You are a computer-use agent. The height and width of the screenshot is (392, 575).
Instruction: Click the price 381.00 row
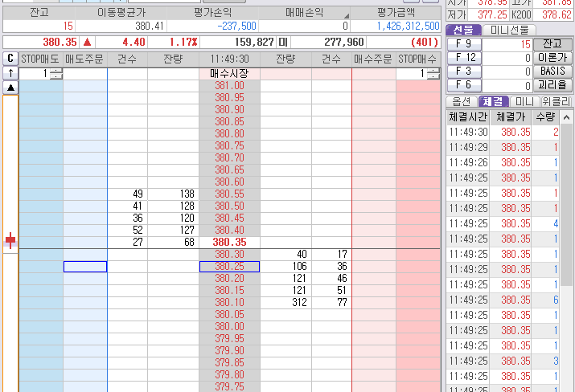tap(229, 86)
